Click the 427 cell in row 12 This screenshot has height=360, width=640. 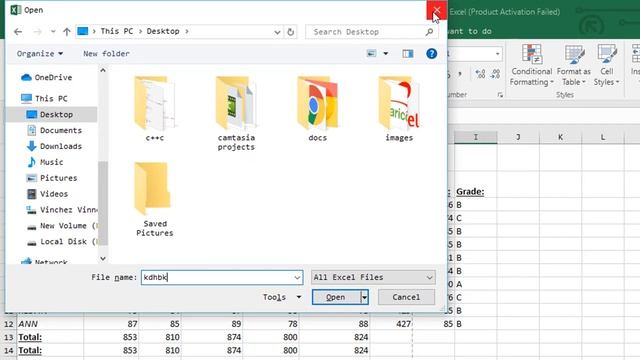[391, 324]
